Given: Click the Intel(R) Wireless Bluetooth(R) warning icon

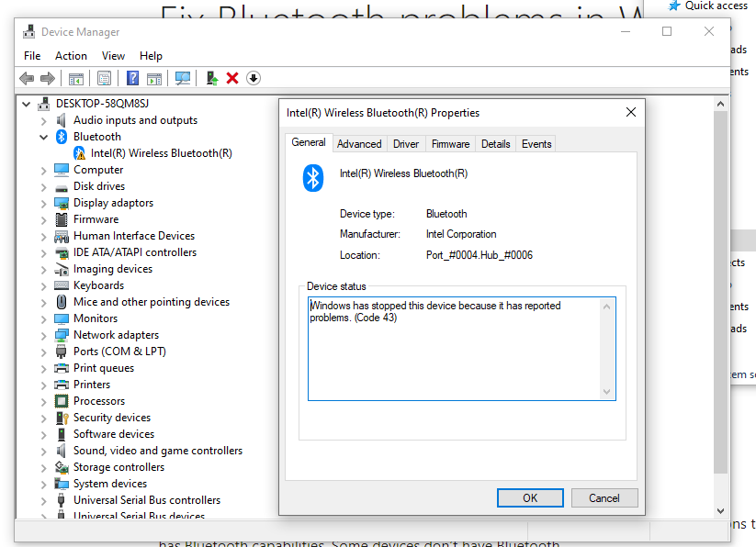Looking at the screenshot, I should 80,153.
